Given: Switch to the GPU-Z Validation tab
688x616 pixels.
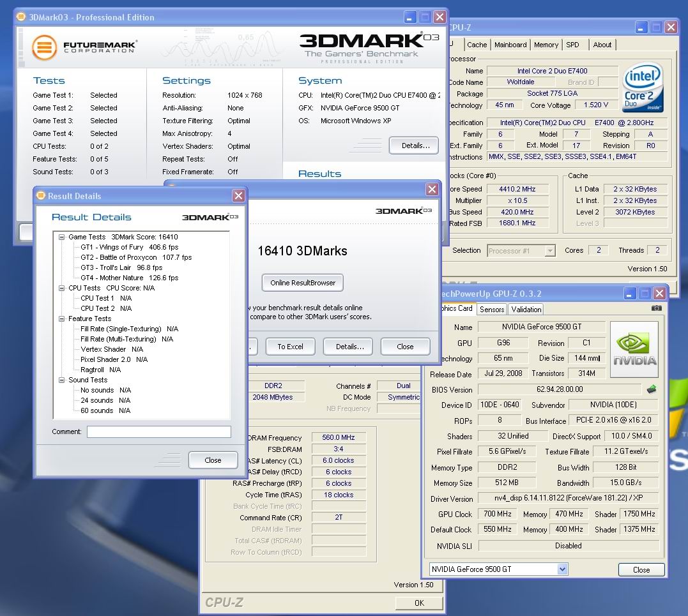Looking at the screenshot, I should (x=526, y=310).
